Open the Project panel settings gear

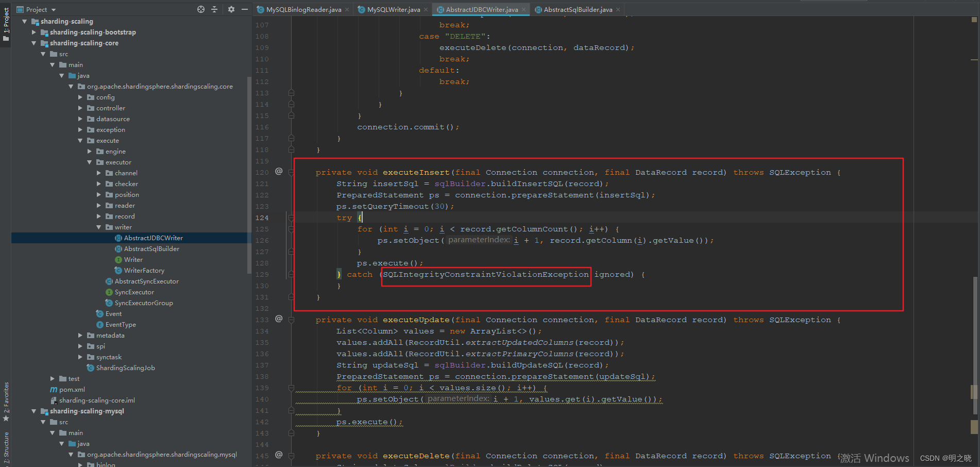point(230,9)
